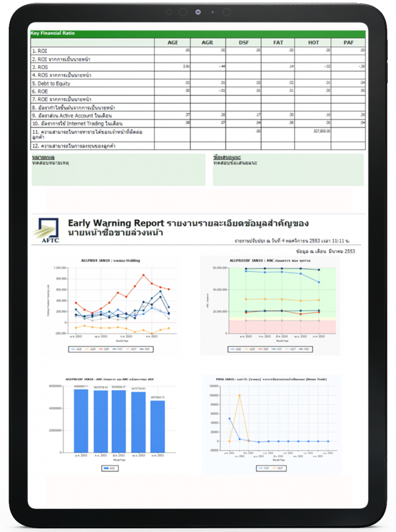Click the '5. Debt to Equity' row label

point(51,84)
